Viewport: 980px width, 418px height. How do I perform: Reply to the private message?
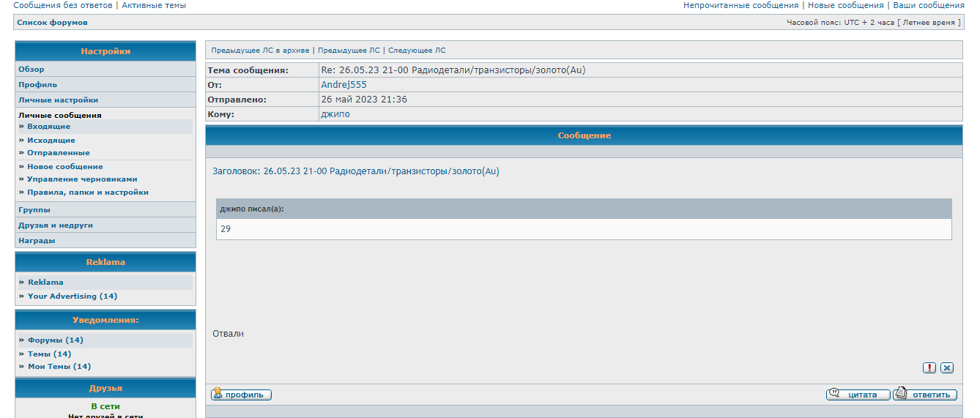point(925,395)
